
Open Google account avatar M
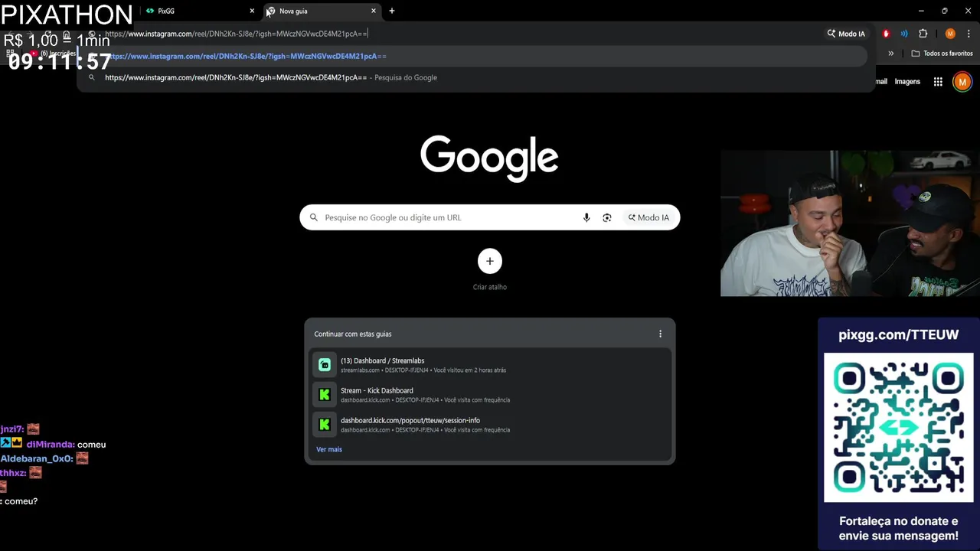(x=962, y=82)
